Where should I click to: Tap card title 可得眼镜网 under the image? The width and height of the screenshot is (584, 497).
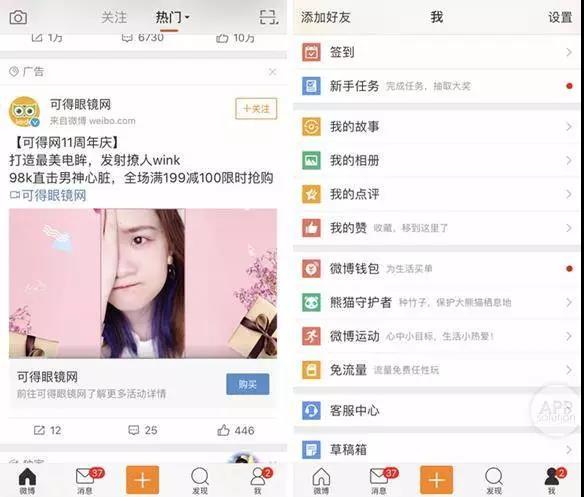coord(47,377)
